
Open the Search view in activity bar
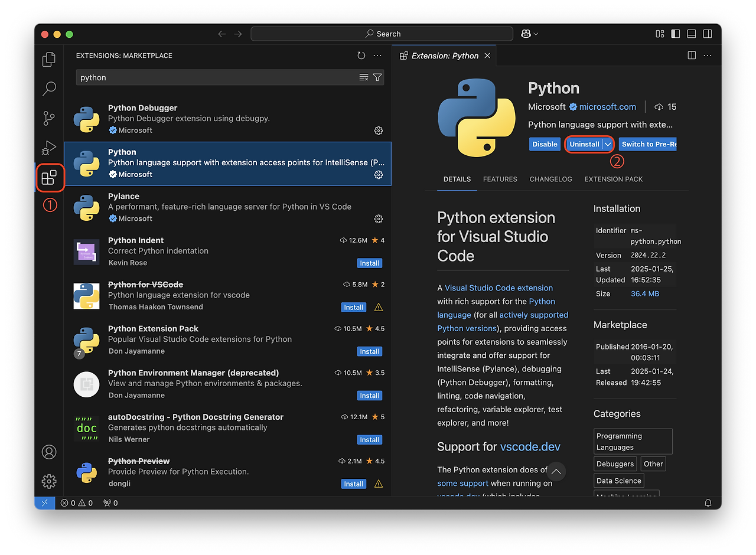coord(49,89)
